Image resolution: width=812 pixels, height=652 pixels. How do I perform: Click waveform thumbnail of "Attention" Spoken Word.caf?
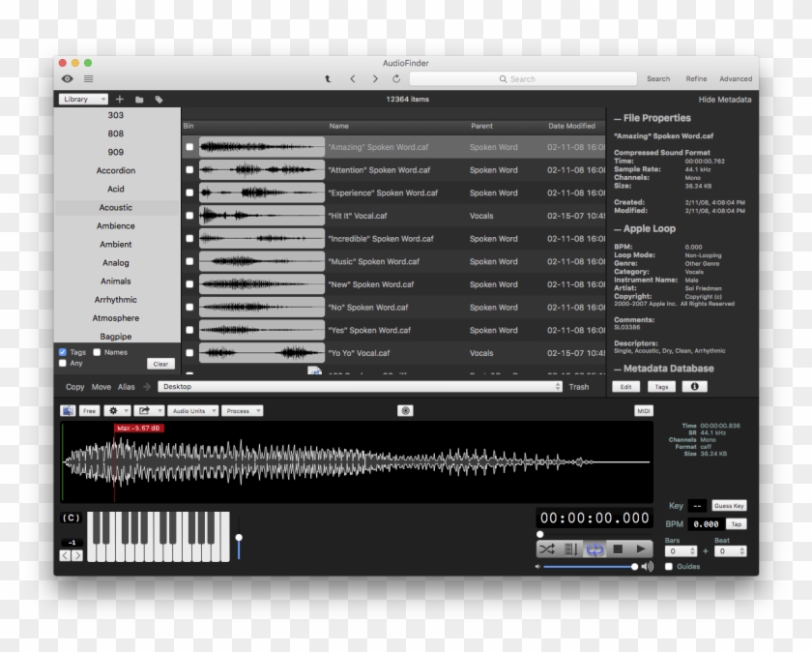point(262,170)
